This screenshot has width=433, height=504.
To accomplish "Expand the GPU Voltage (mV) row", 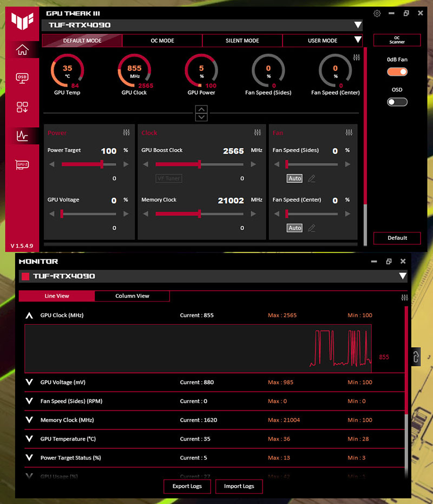I will 29,382.
